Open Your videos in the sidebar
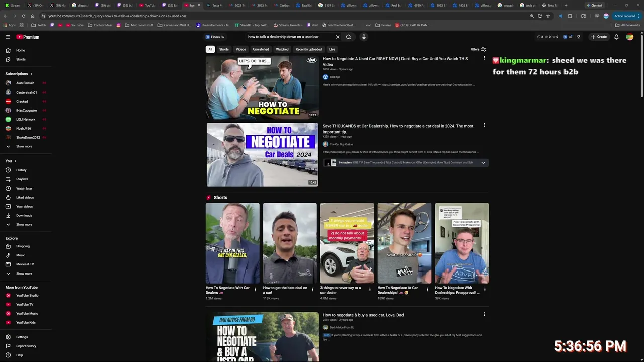The width and height of the screenshot is (644, 362). pos(25,206)
